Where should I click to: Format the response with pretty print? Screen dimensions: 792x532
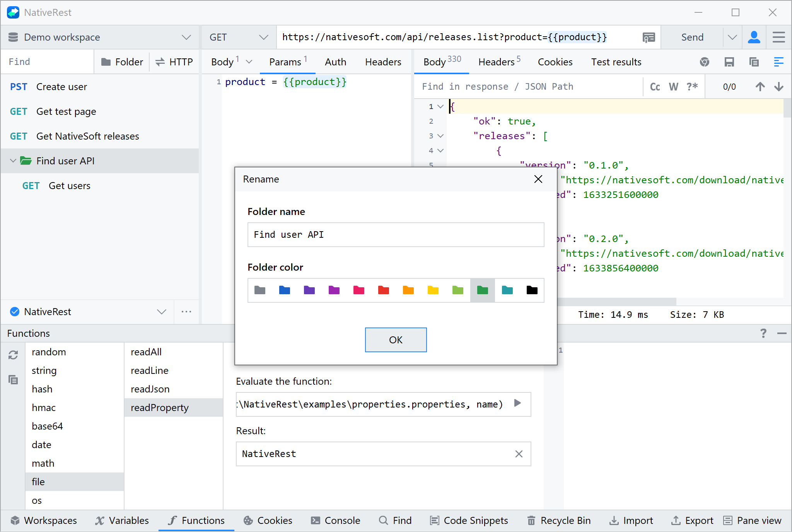778,62
